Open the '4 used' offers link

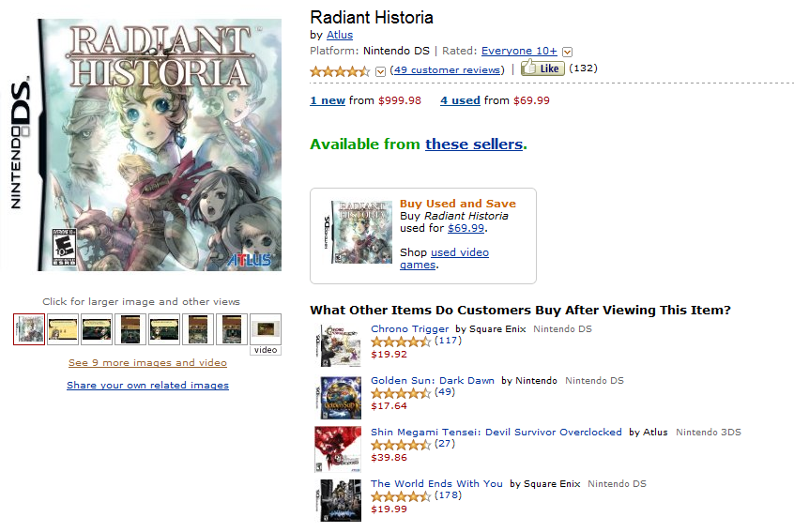(x=460, y=100)
